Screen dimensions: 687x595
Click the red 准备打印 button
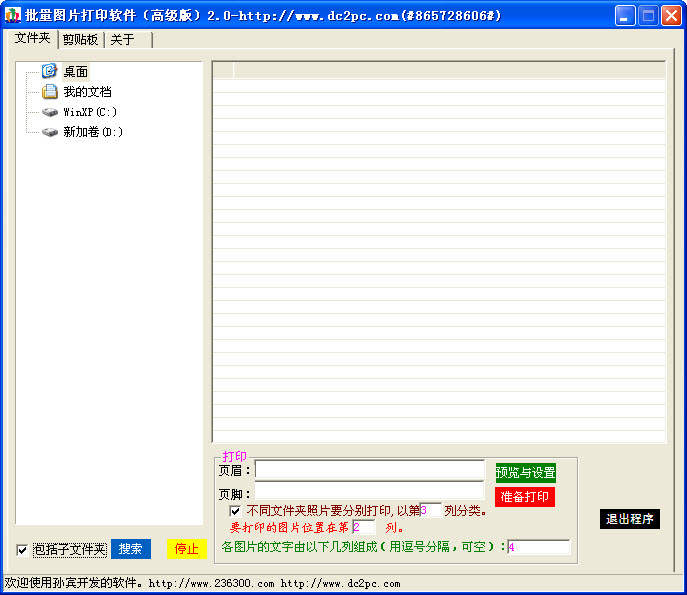[524, 497]
